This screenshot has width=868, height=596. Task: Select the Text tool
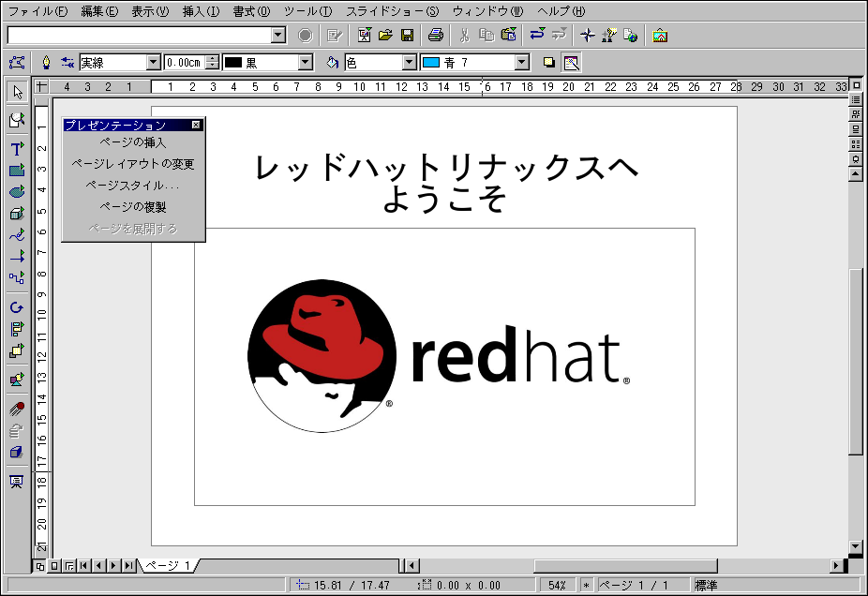click(16, 149)
